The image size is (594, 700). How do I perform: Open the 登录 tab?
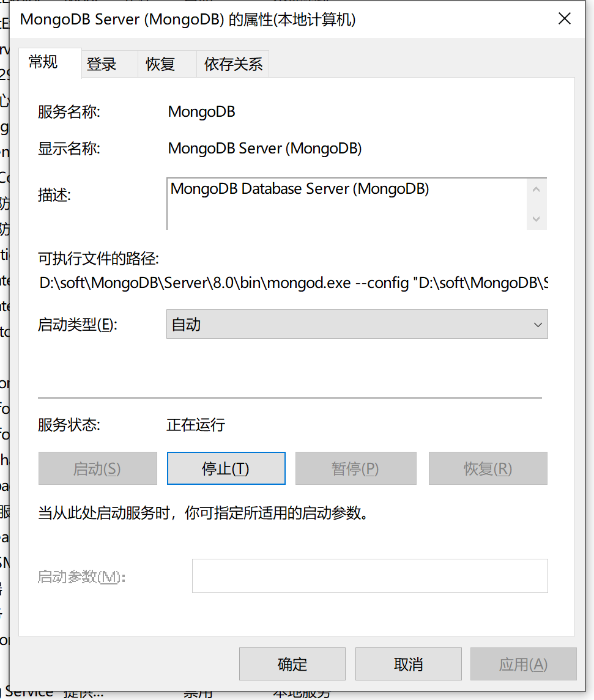(110, 64)
